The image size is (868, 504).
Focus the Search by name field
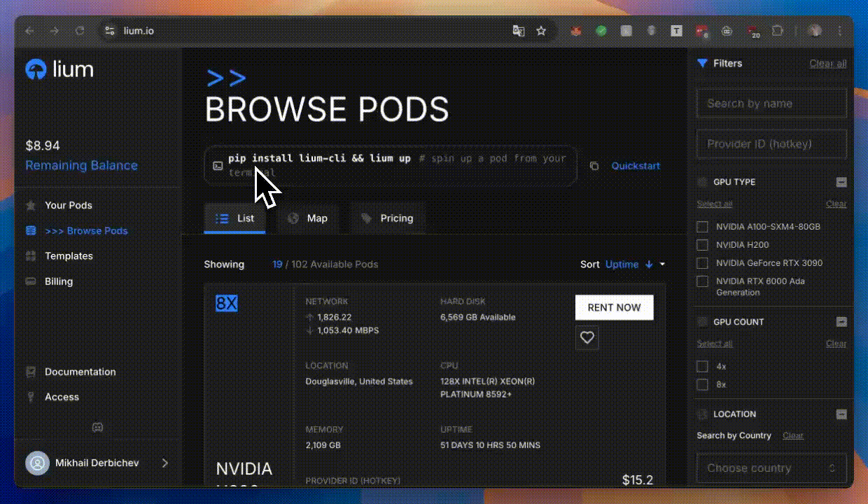(x=771, y=104)
